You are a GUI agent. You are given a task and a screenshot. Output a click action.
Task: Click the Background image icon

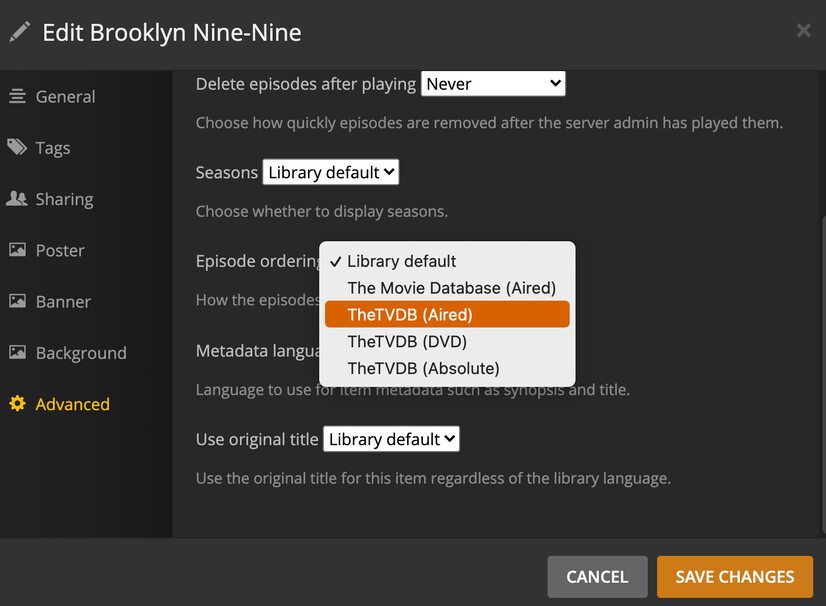tap(17, 353)
